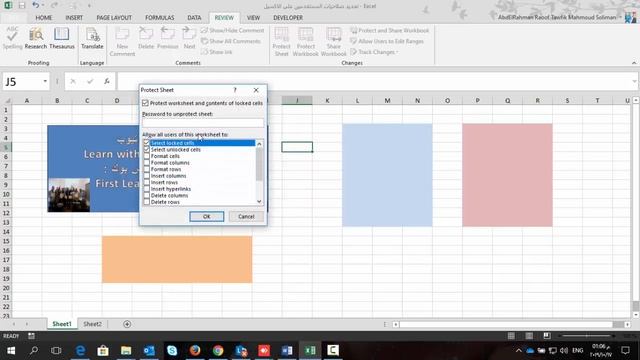Click the Translate icon

coord(92,38)
